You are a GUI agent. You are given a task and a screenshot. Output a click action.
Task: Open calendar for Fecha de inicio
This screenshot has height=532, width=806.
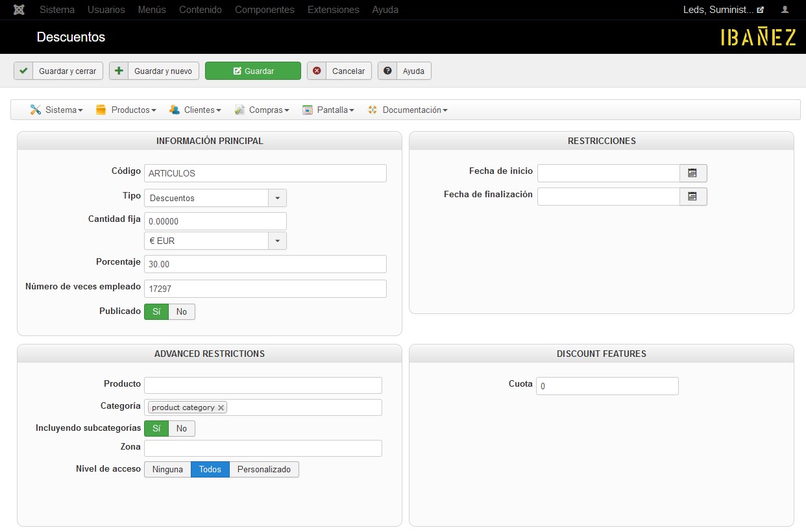[x=693, y=173]
